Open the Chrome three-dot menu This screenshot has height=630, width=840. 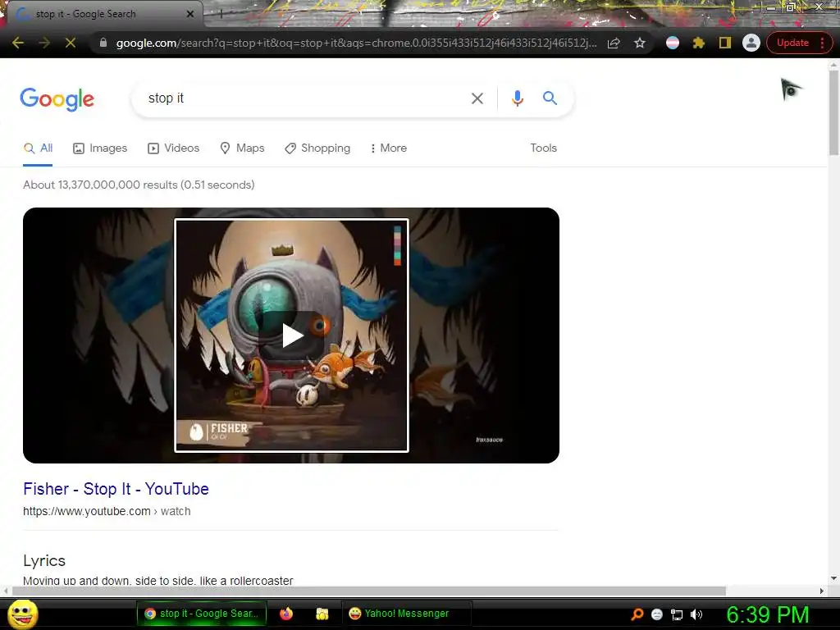pos(822,43)
